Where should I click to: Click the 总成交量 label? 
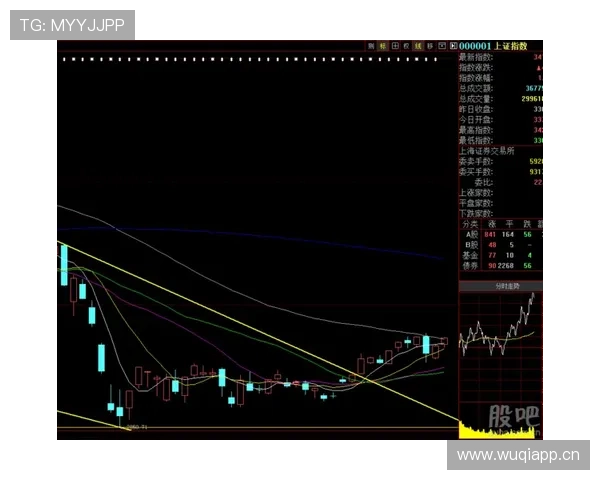476,99
